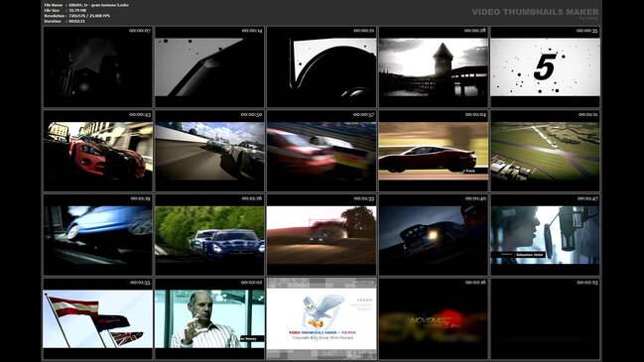Open the motion-blurred red cars thumbnail at 00:00:57

322,151
